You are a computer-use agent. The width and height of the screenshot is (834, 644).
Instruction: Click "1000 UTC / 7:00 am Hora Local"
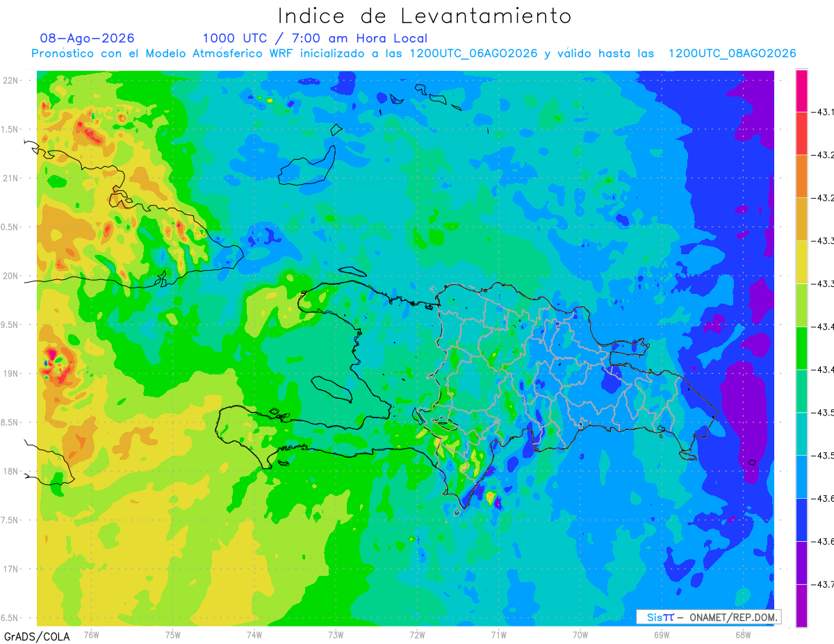[x=315, y=38]
